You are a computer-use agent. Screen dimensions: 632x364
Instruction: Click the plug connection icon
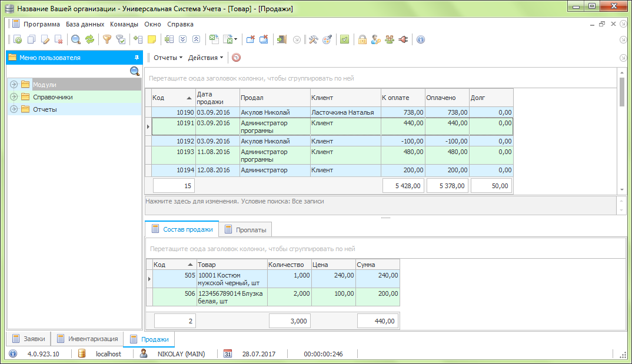(x=404, y=39)
